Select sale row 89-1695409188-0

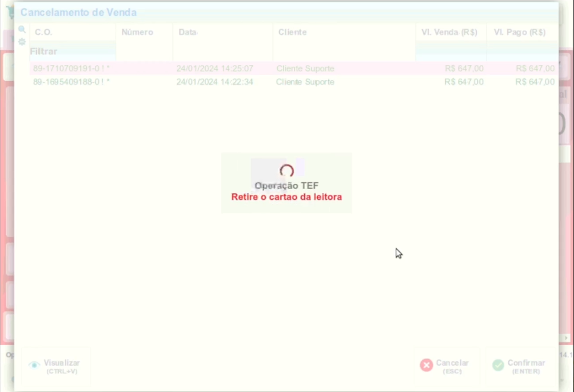point(71,82)
